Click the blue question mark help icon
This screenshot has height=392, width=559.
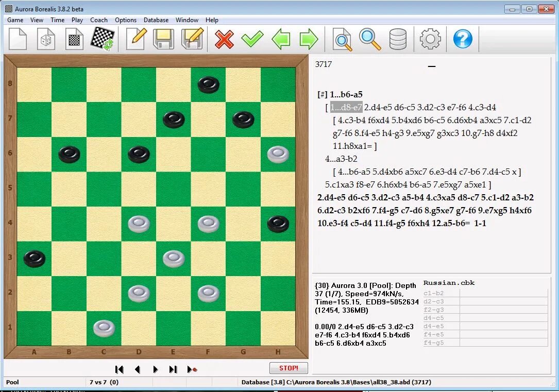point(463,39)
